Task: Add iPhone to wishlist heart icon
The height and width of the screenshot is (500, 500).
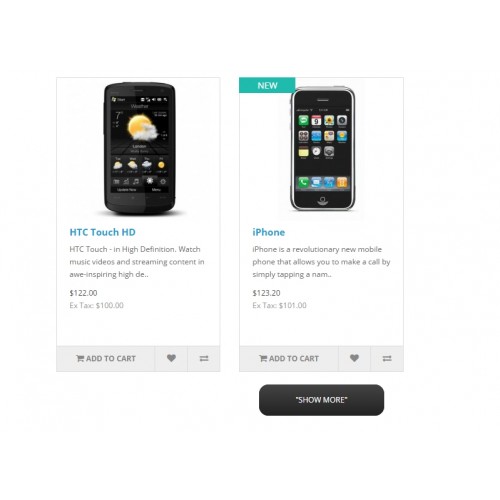Action: pos(354,358)
